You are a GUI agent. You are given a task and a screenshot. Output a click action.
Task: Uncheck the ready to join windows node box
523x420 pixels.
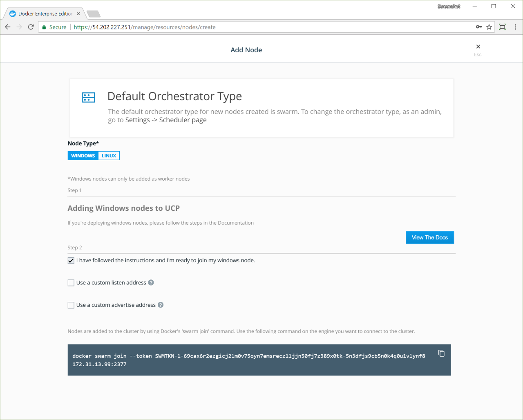point(71,261)
